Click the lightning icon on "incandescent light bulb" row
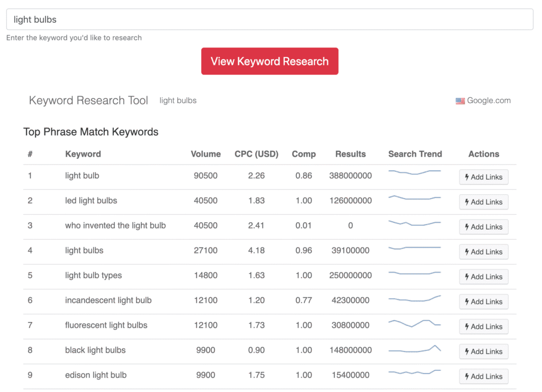This screenshot has height=392, width=542. tap(468, 302)
